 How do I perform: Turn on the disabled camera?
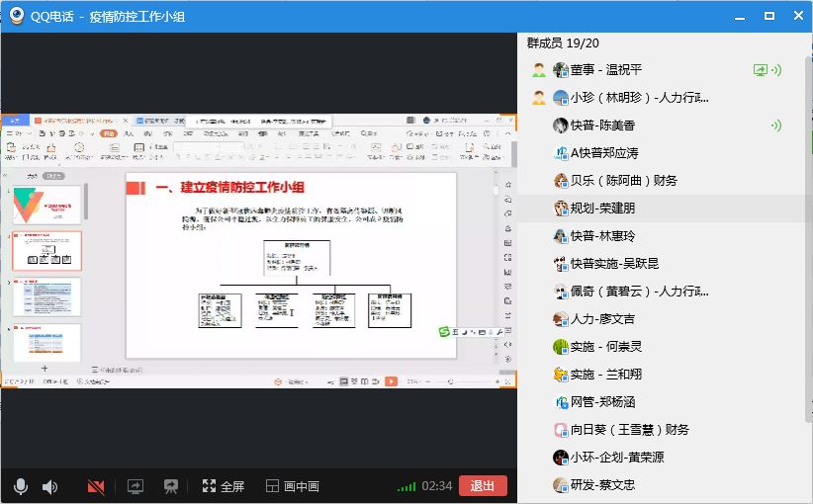(96, 486)
